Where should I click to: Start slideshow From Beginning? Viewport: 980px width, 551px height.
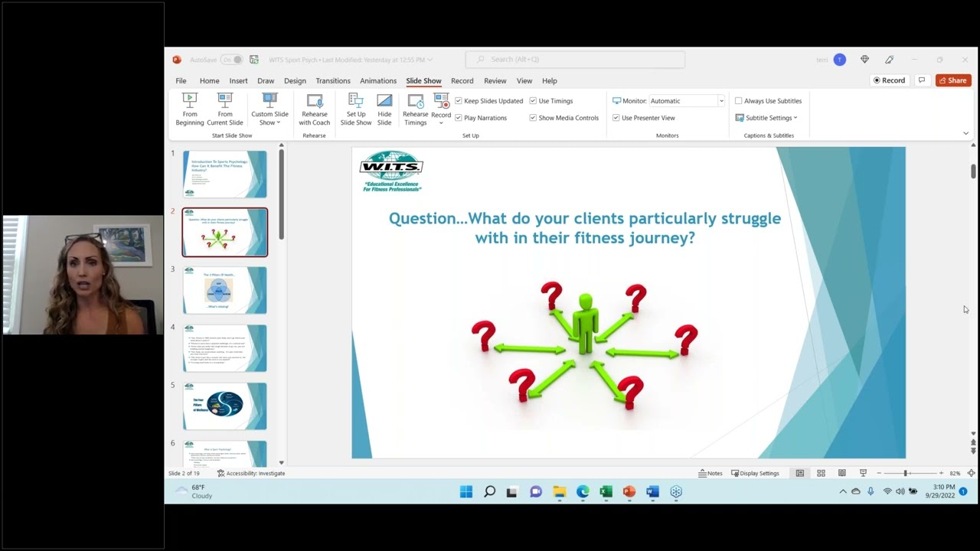(190, 109)
